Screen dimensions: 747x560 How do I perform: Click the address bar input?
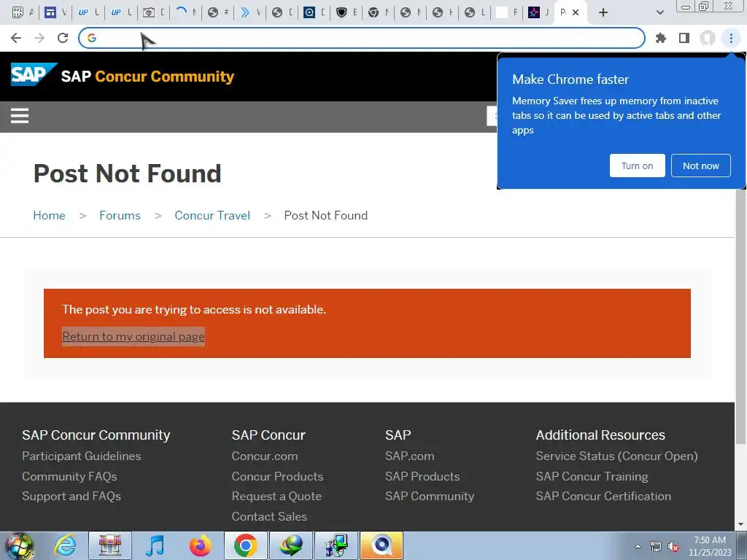coord(362,38)
